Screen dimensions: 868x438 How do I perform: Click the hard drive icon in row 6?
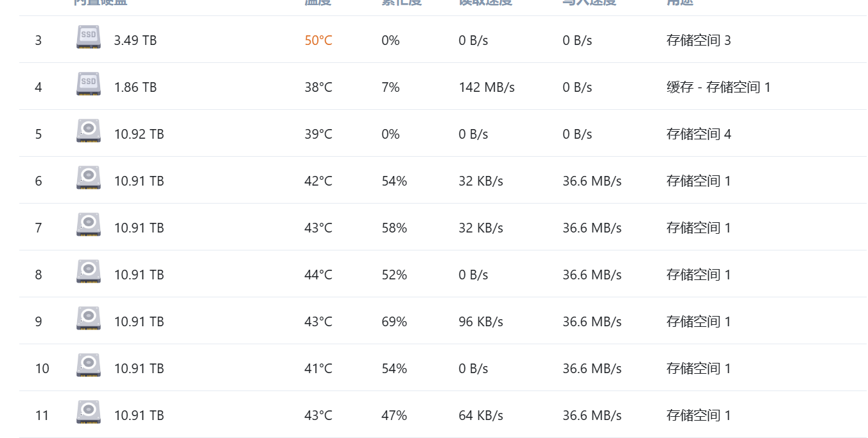89,179
